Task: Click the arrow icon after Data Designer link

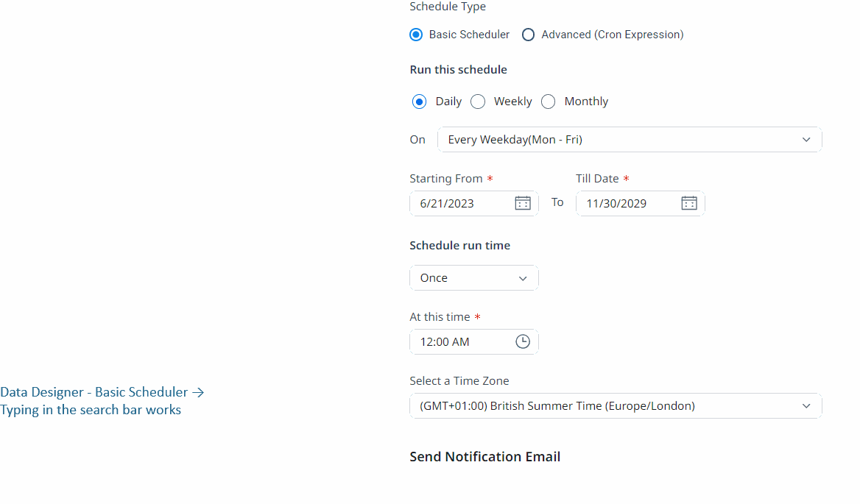Action: tap(198, 392)
